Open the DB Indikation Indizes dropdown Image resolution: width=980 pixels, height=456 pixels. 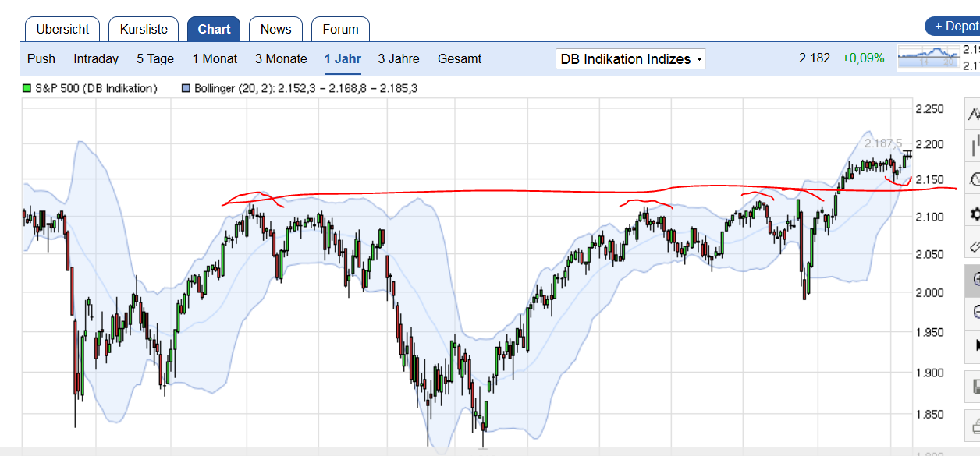click(630, 58)
